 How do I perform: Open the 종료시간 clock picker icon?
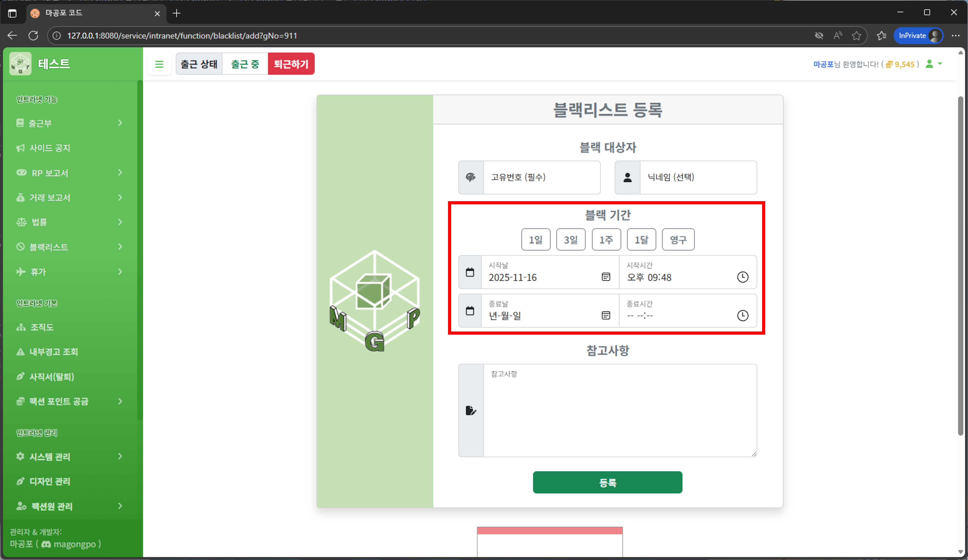[742, 315]
